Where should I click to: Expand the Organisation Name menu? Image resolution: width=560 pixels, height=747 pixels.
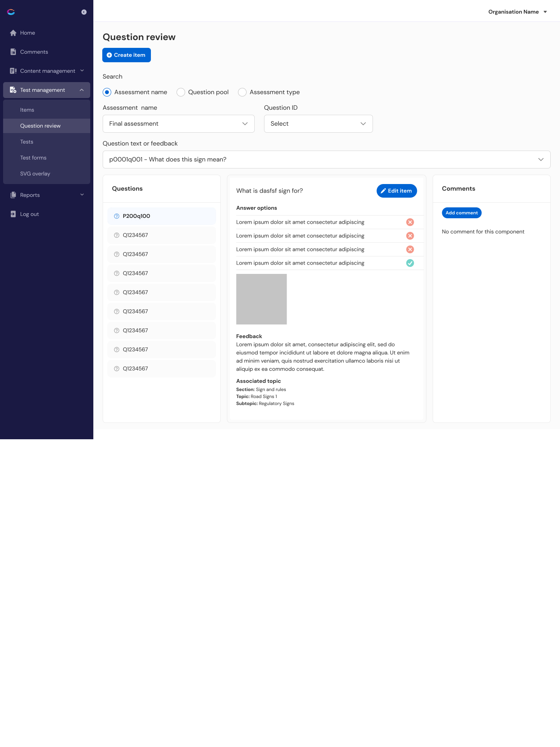[518, 12]
